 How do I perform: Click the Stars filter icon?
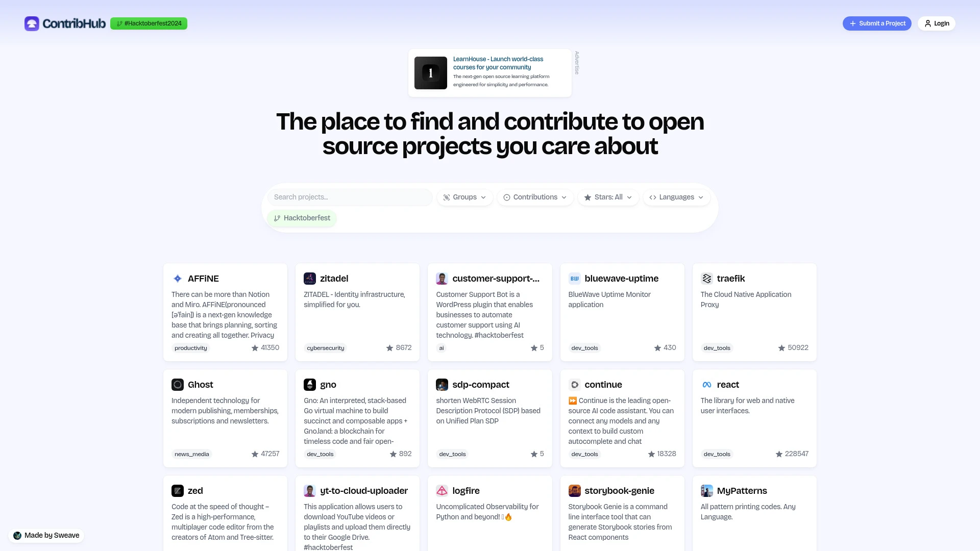(587, 197)
